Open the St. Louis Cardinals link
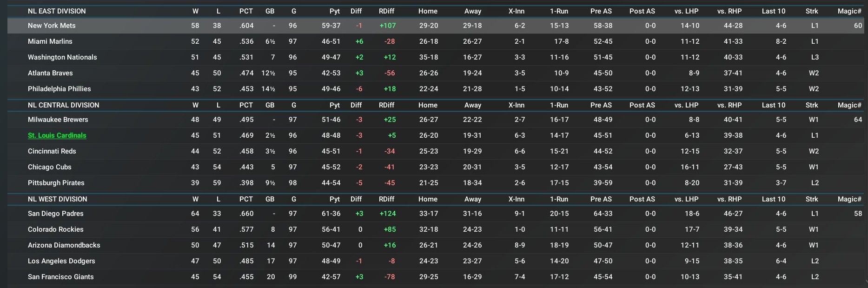Image resolution: width=868 pixels, height=288 pixels. [x=57, y=135]
